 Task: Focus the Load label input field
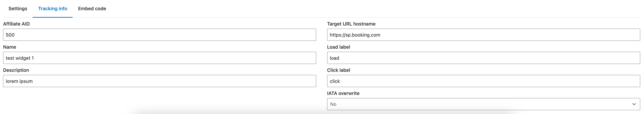tap(483, 58)
